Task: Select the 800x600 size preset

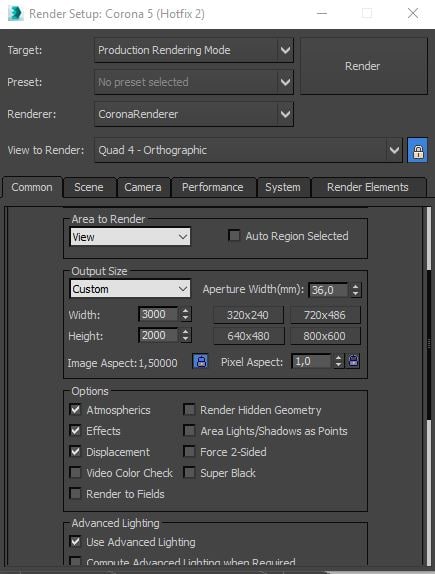Action: (325, 336)
